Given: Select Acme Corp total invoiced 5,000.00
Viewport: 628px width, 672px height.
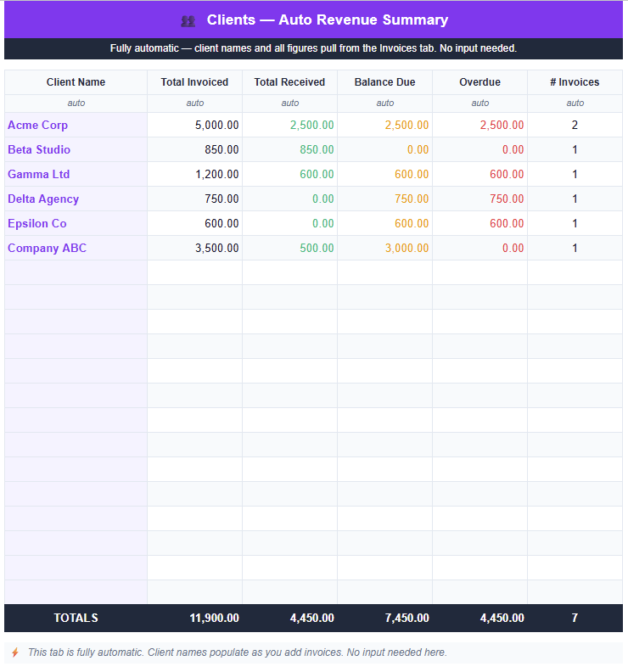Looking at the screenshot, I should (217, 125).
